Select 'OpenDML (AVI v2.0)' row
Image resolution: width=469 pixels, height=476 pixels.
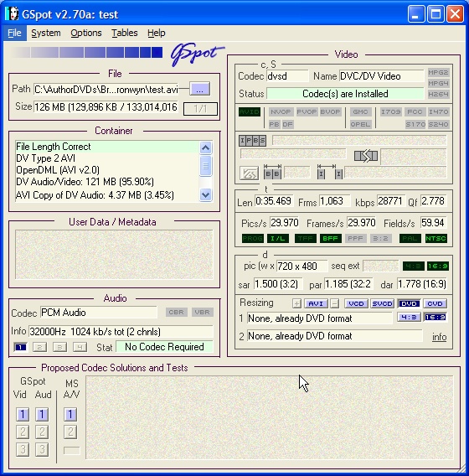106,169
